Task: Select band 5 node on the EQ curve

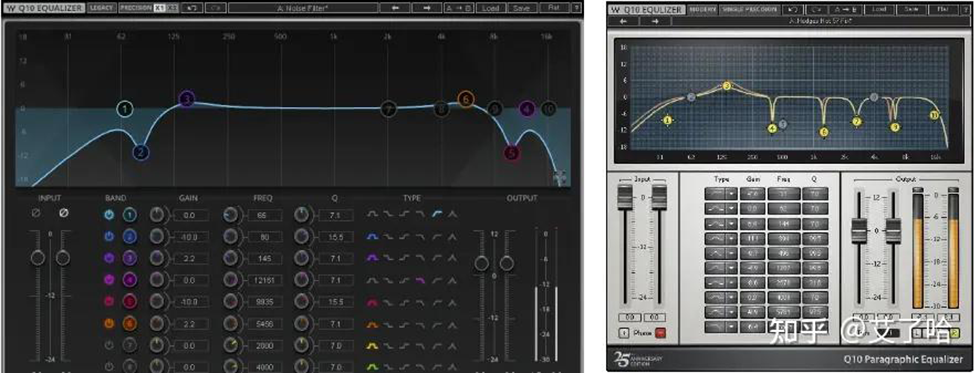Action: pyautogui.click(x=512, y=153)
